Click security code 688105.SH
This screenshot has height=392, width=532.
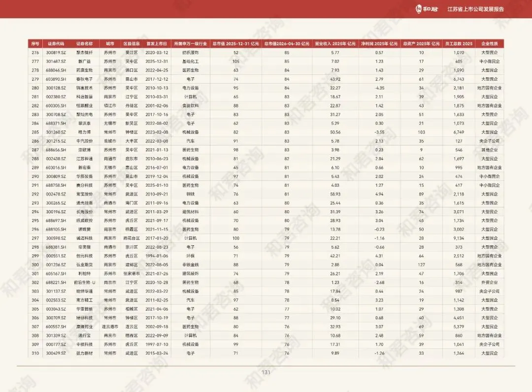(x=56, y=229)
